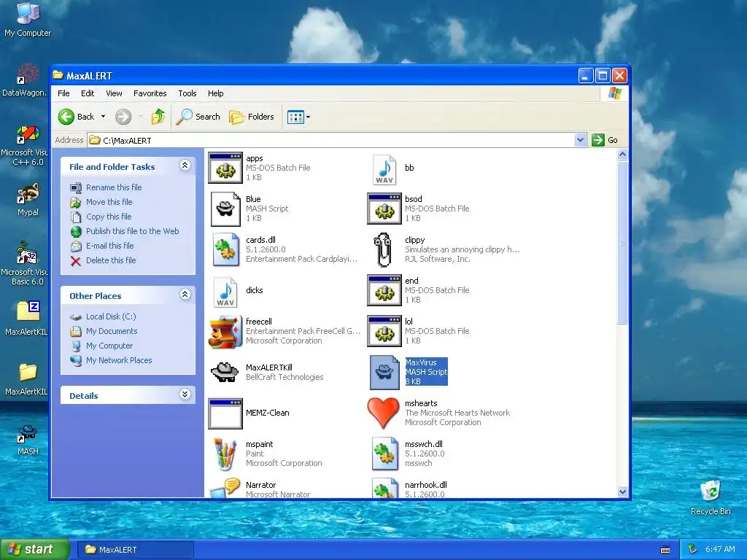Open My Documents from Other Places
This screenshot has height=560, width=747.
coord(112,332)
